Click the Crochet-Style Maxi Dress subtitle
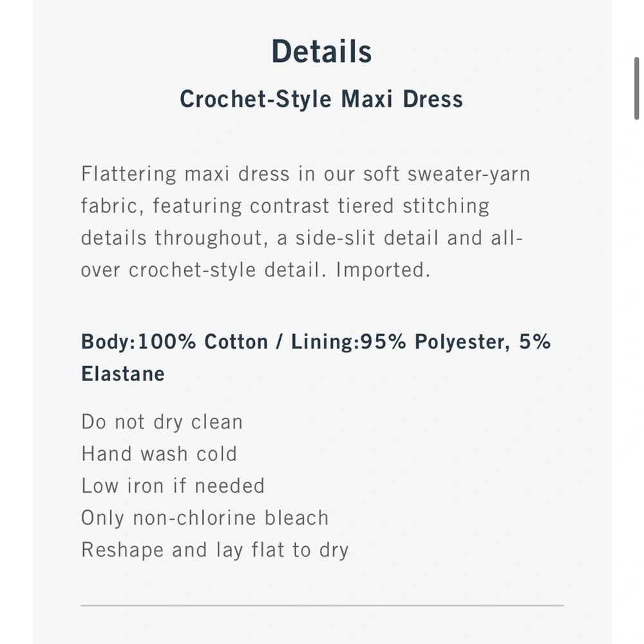 321,99
